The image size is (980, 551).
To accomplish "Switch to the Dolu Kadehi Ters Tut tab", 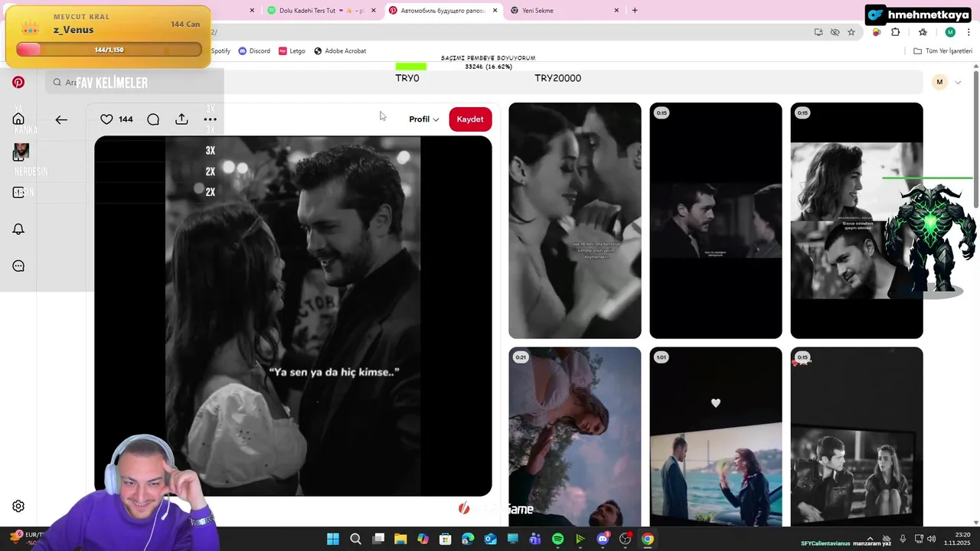I will tap(315, 11).
